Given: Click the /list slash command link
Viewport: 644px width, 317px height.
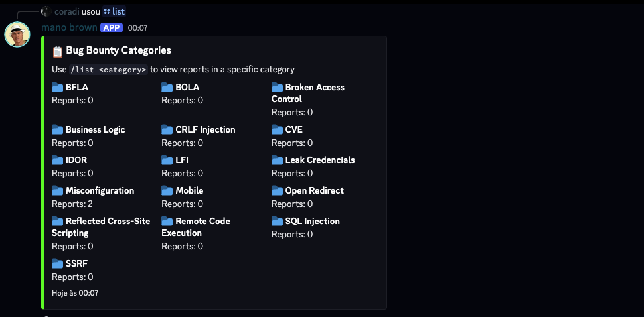Looking at the screenshot, I should pyautogui.click(x=114, y=11).
